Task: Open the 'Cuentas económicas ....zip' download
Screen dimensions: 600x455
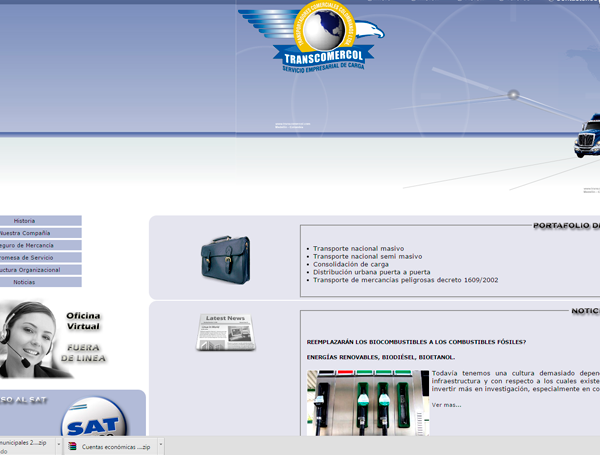Action: coord(111,447)
